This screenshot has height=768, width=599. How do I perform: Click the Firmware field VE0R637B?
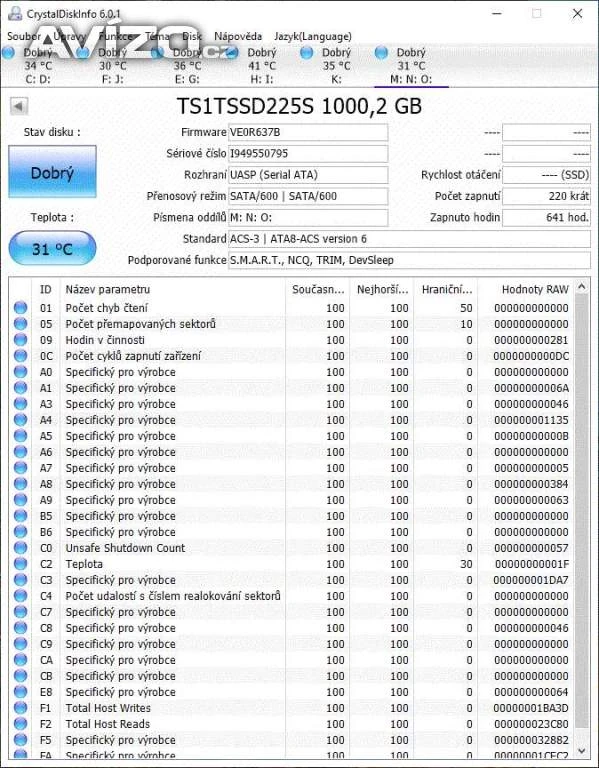tap(308, 132)
